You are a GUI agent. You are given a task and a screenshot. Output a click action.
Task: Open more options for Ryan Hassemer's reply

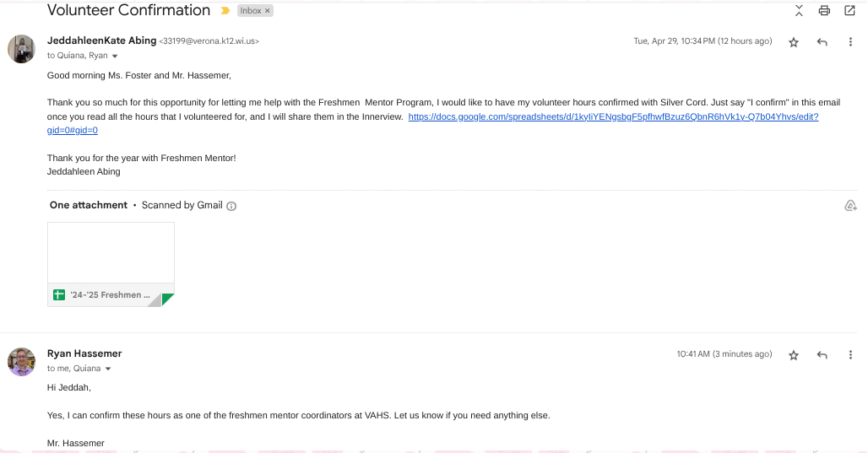coord(850,355)
